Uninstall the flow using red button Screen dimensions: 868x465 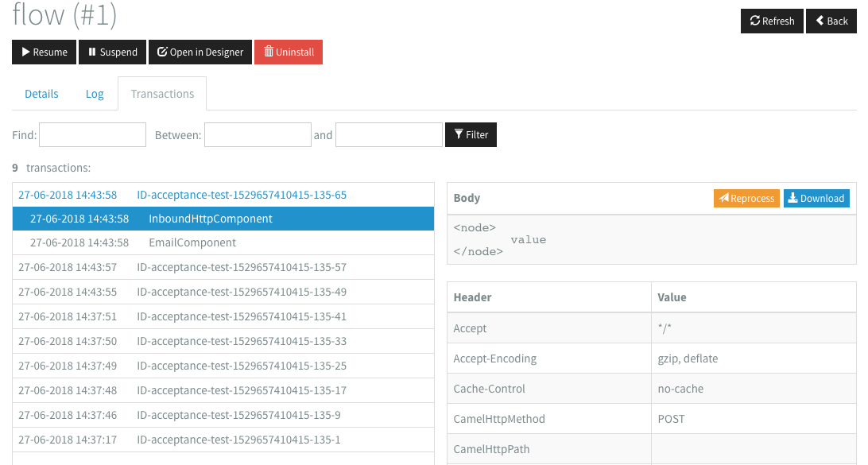[x=289, y=52]
